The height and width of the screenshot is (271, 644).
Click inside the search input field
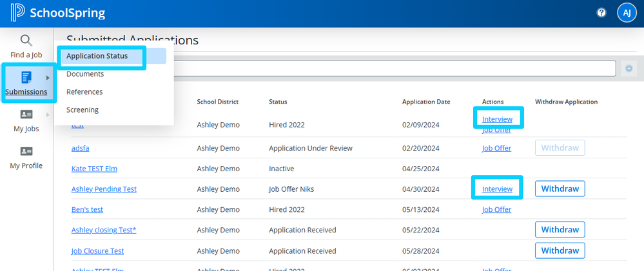[x=387, y=69]
